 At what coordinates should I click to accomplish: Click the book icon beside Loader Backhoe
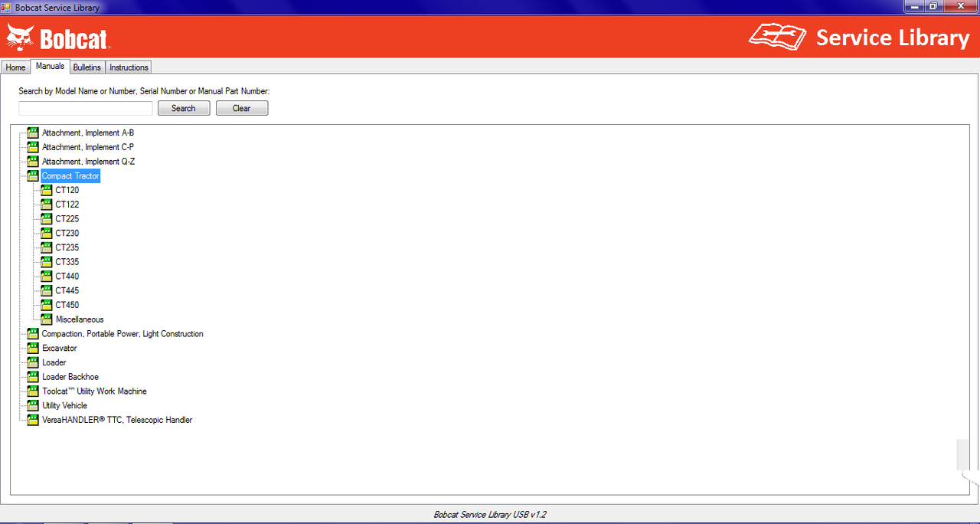[32, 377]
